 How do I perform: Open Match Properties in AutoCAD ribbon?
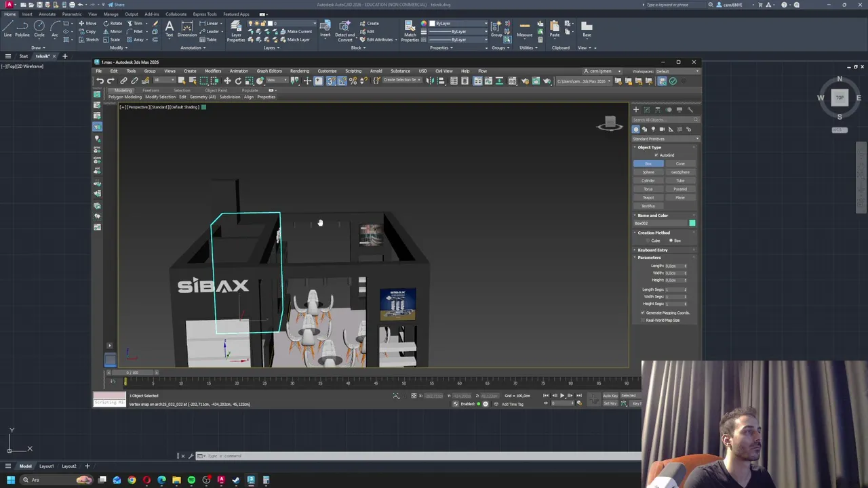[x=410, y=30]
